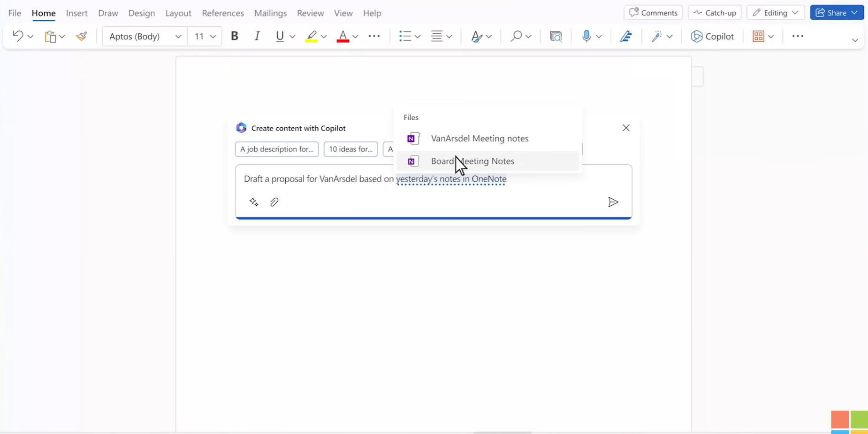Close the Create content with Copilot dialog
This screenshot has width=868, height=434.
click(x=626, y=128)
